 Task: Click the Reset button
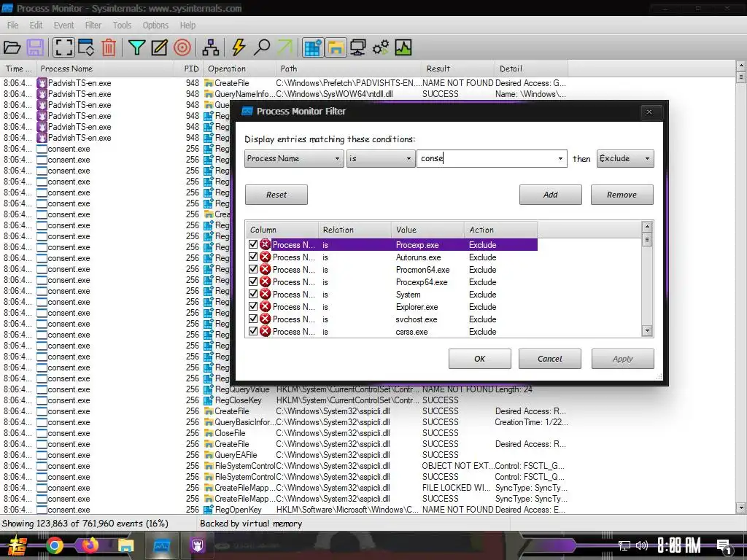pyautogui.click(x=276, y=195)
